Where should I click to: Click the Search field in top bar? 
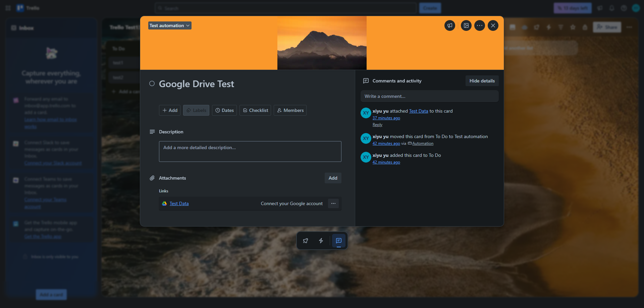(x=286, y=8)
